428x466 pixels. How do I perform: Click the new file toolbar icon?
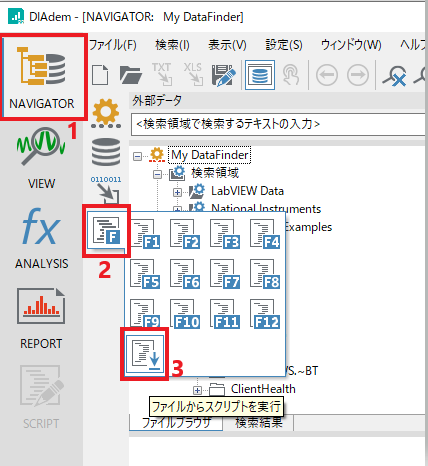[x=100, y=75]
